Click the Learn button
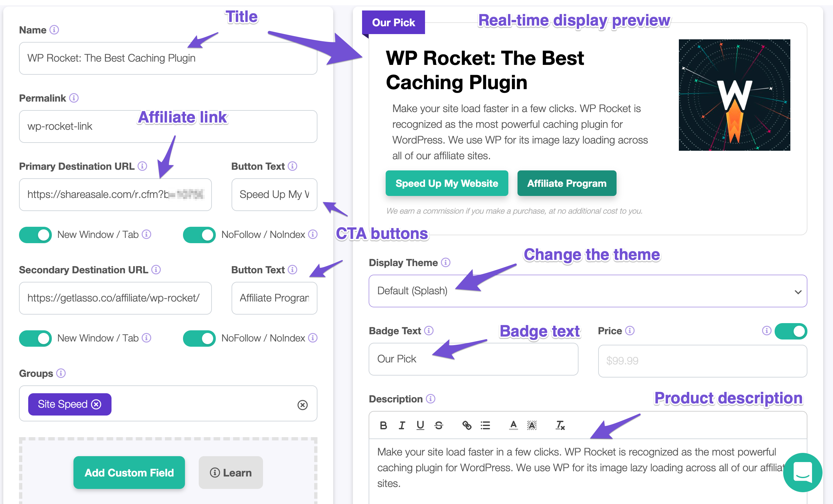Image resolution: width=833 pixels, height=504 pixels. pyautogui.click(x=231, y=473)
